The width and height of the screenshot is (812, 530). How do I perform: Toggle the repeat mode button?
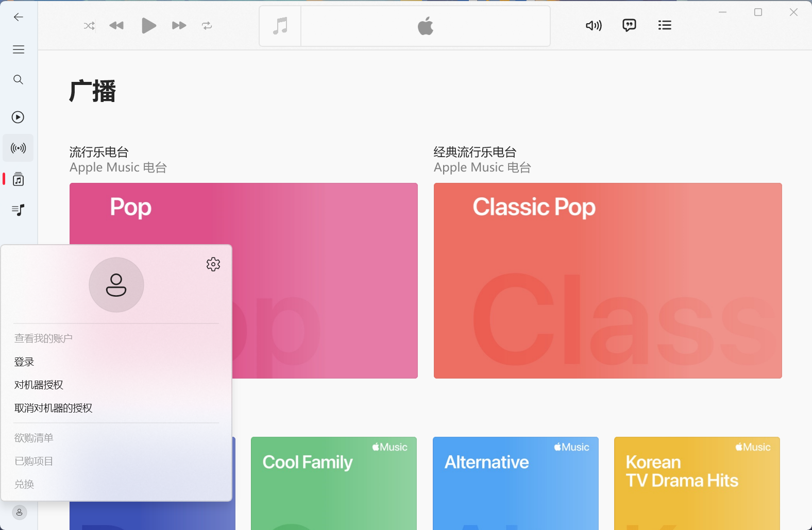coord(207,26)
